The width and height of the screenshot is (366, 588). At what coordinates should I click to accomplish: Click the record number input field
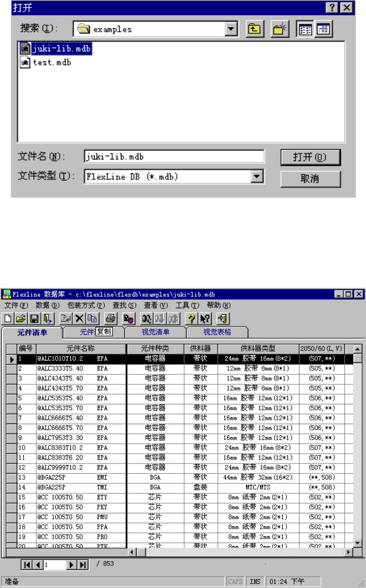[55, 564]
